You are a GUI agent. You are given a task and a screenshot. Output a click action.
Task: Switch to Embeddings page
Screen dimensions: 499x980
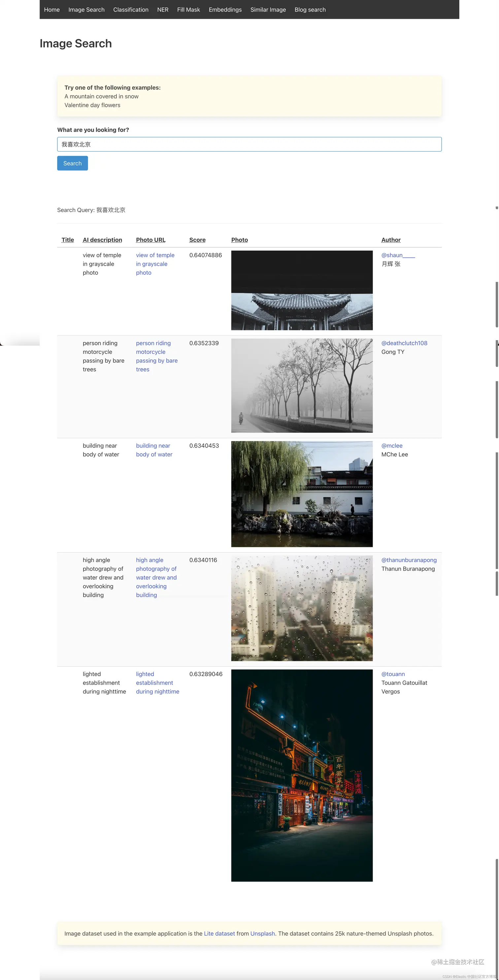(225, 10)
